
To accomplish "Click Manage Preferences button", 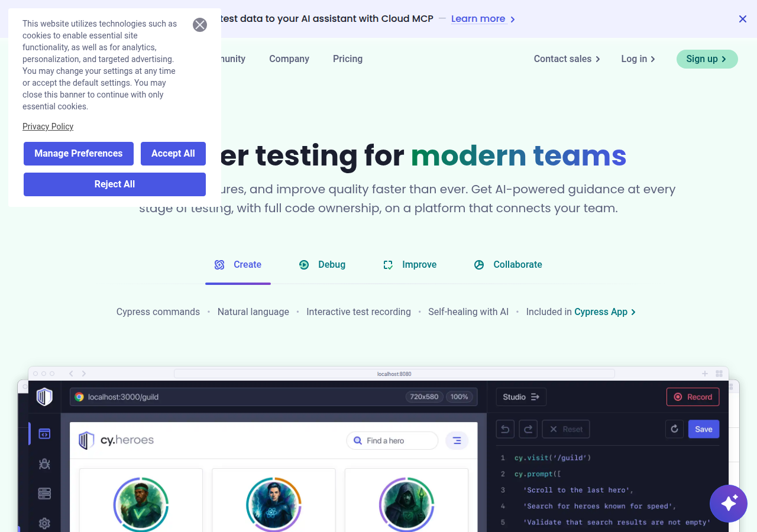I will (x=79, y=154).
